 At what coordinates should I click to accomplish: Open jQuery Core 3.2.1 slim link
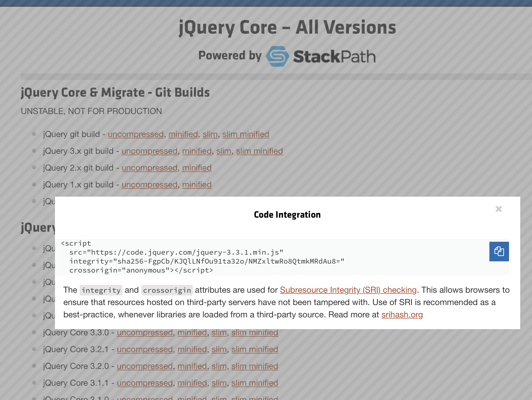pyautogui.click(x=219, y=349)
